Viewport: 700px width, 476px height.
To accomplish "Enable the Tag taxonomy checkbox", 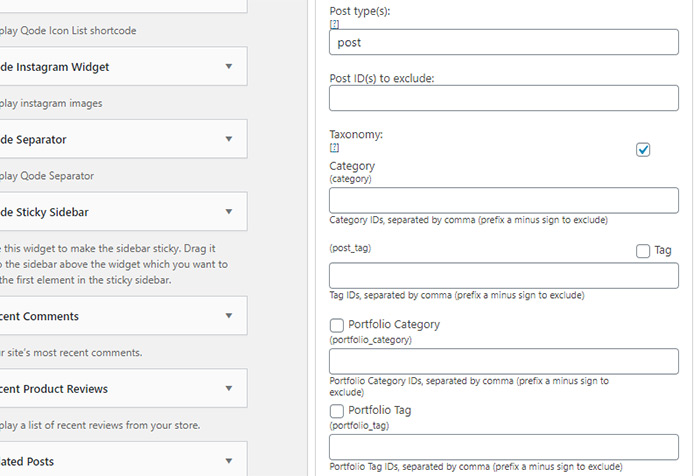I will (x=643, y=251).
